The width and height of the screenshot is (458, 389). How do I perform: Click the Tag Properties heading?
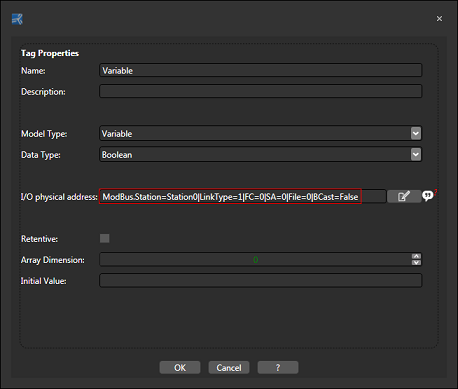50,53
